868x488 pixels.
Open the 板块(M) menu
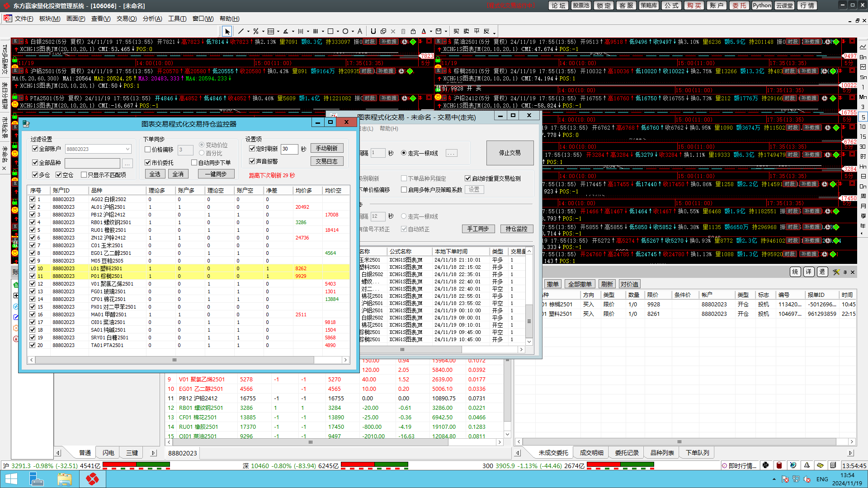[50, 19]
